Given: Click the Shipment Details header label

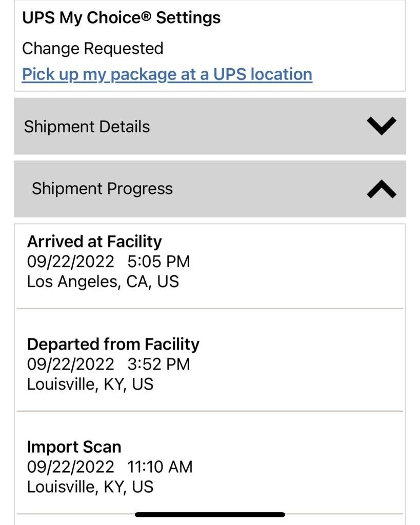Looking at the screenshot, I should tap(87, 127).
